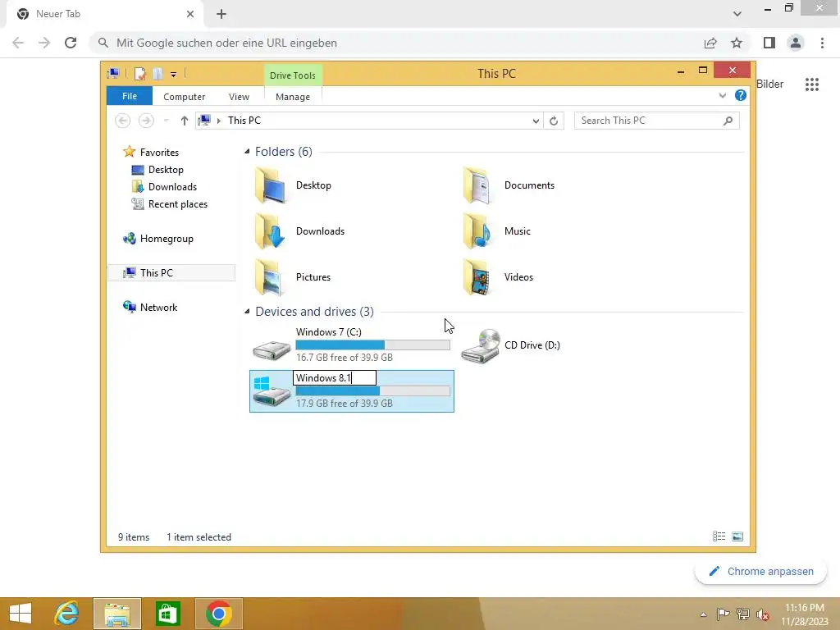The height and width of the screenshot is (630, 840).
Task: Open Windows Store from taskbar
Action: [x=167, y=614]
